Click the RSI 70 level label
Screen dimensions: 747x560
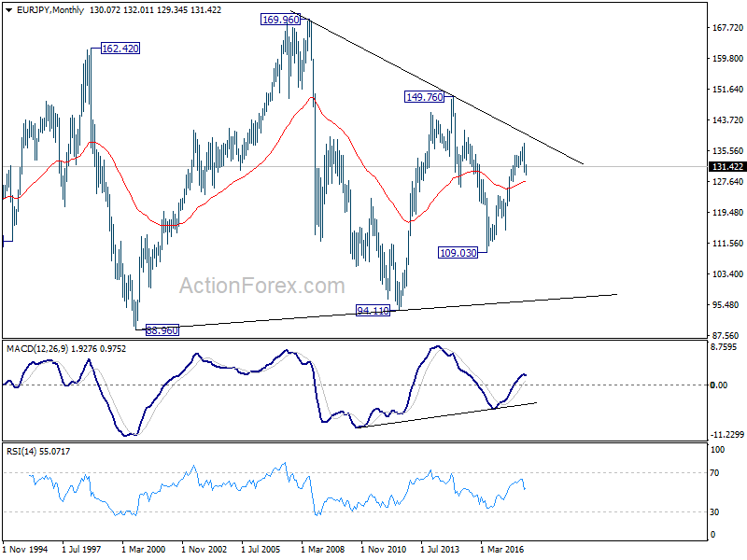[714, 473]
